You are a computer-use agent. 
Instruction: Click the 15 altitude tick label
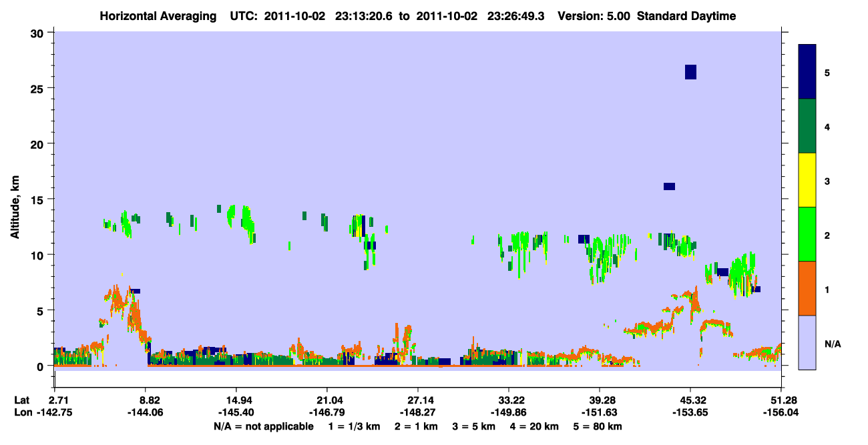click(x=38, y=199)
